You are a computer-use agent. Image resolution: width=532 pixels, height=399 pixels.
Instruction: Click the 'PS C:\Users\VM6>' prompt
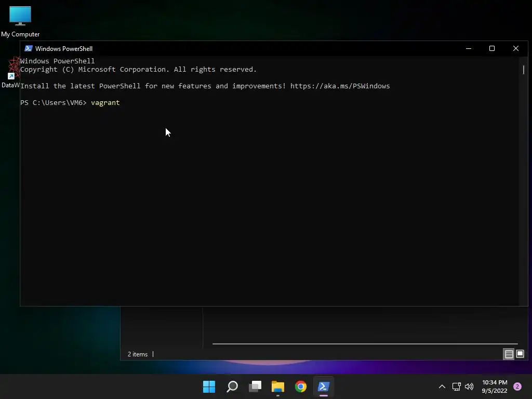(54, 102)
